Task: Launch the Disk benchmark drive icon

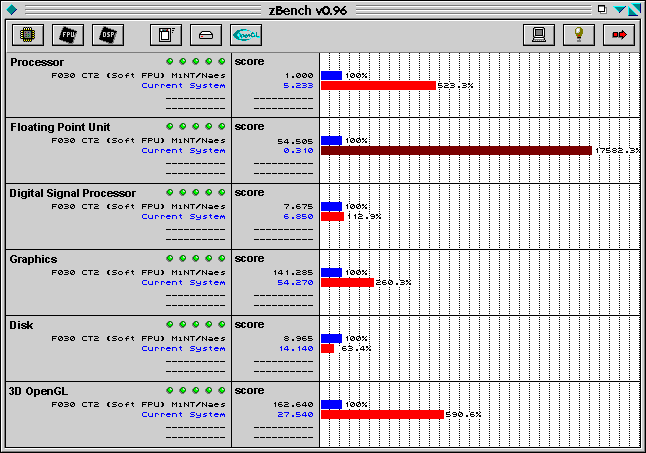Action: click(205, 35)
